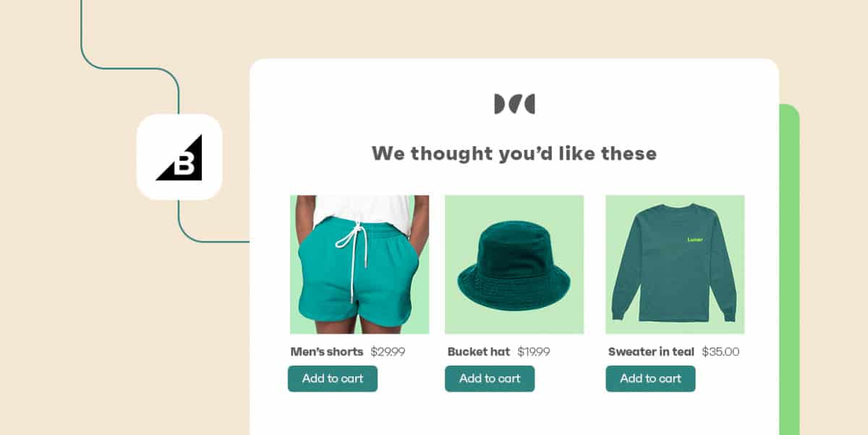
Task: Select the $19.99 price text
Action: 535,351
